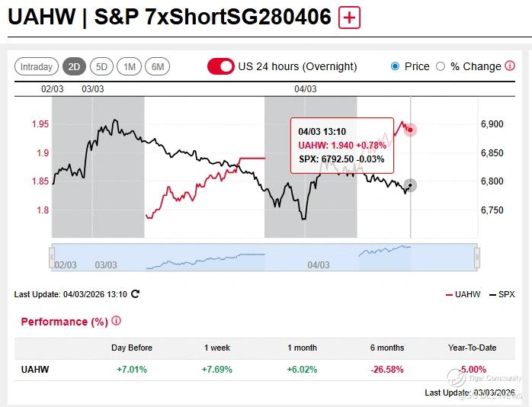Screen dimensions: 532x407
Task: Select the Price radio button
Action: tap(395, 66)
